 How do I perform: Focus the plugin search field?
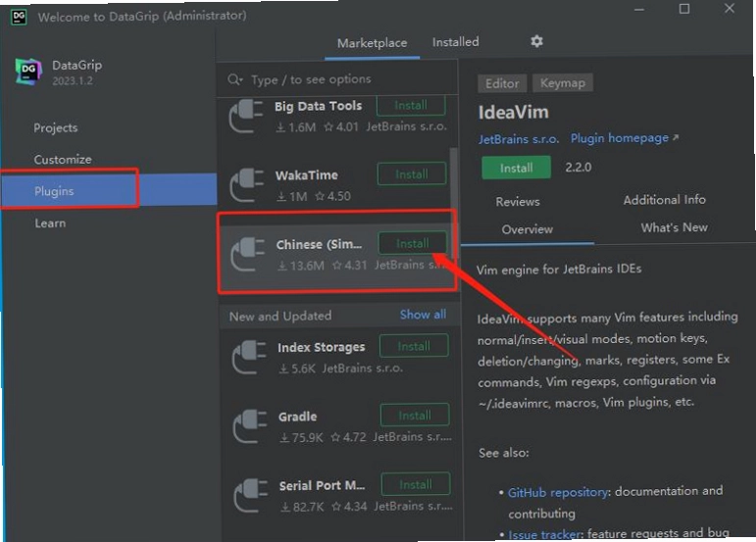click(337, 79)
